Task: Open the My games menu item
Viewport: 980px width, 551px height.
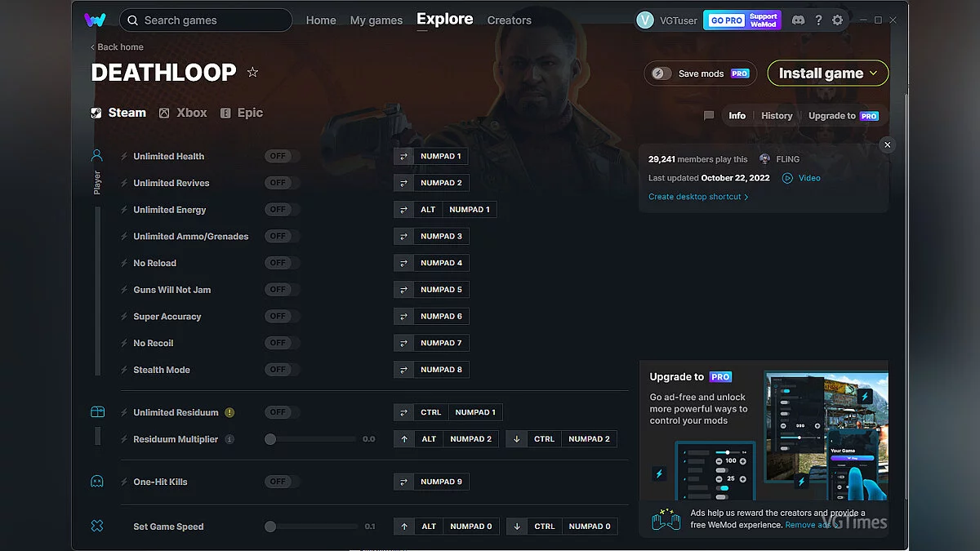Action: tap(376, 20)
